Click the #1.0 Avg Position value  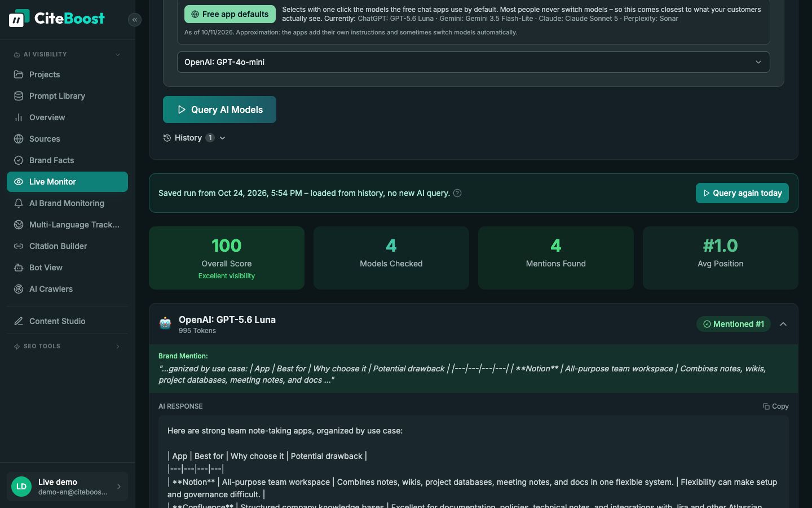pyautogui.click(x=721, y=246)
